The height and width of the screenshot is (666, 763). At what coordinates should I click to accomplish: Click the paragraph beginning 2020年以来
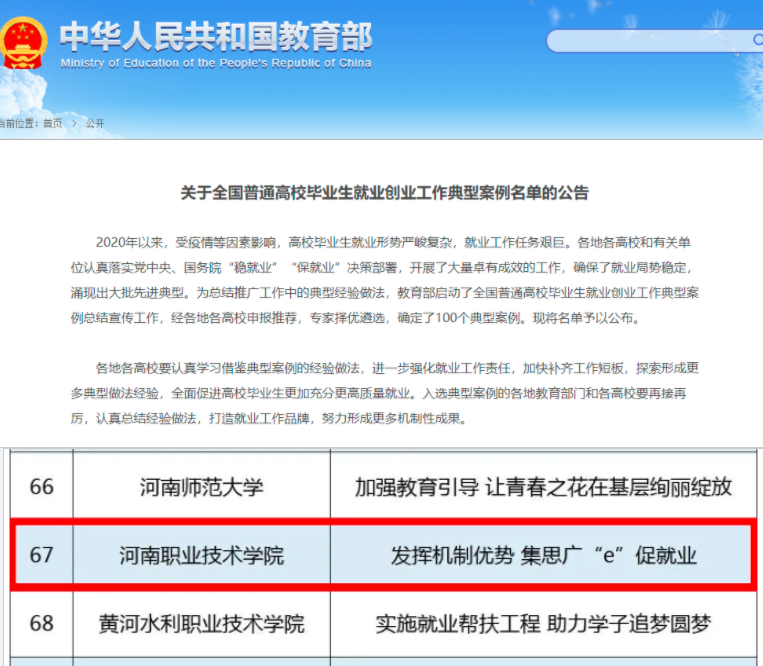384,280
